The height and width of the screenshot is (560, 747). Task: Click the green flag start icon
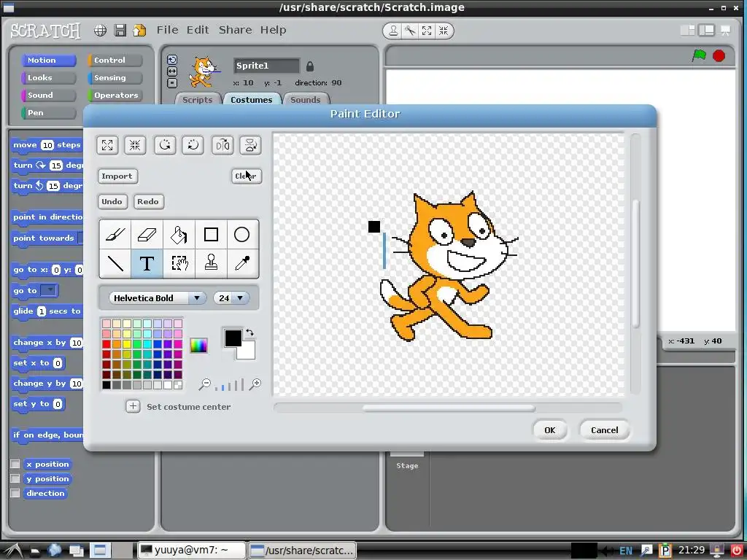pyautogui.click(x=699, y=55)
